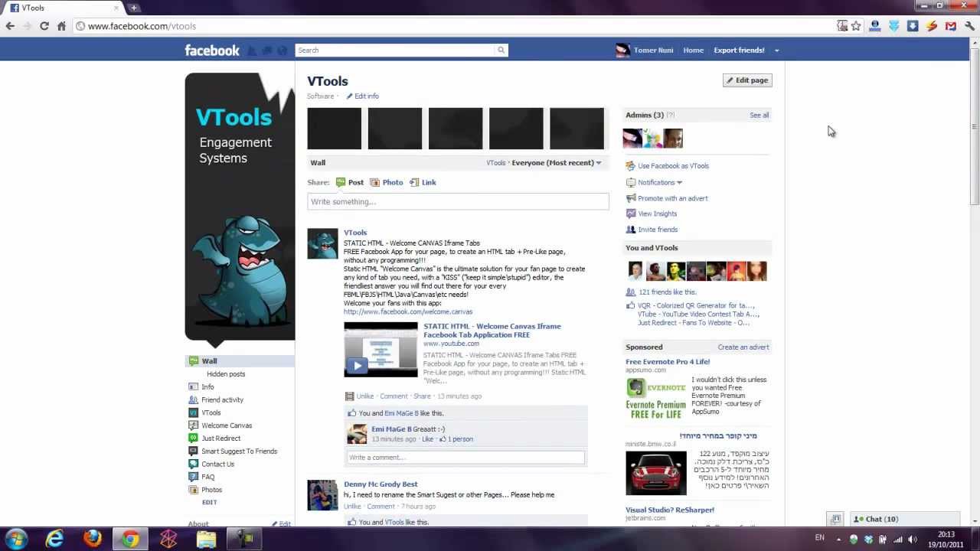Click Edit page button
The image size is (980, 551).
747,80
